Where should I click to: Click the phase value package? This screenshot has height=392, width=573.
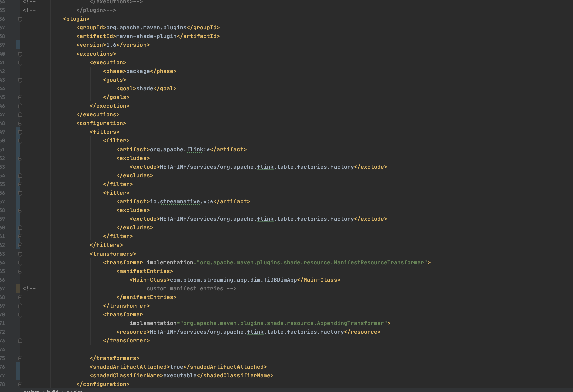(x=138, y=71)
